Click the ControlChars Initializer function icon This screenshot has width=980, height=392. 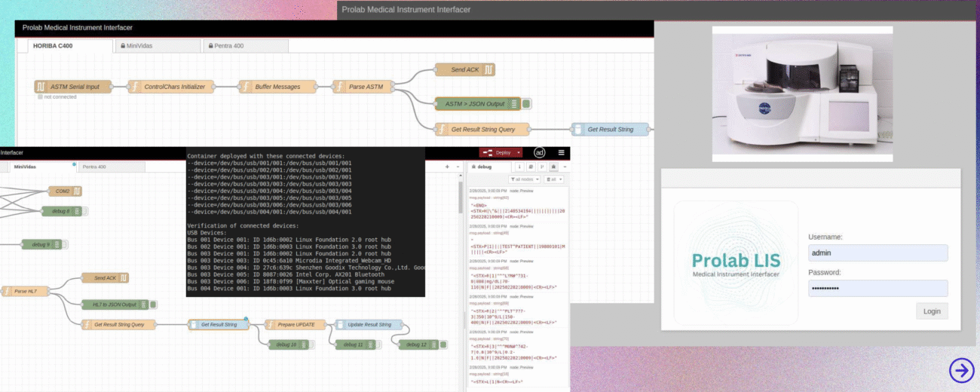pyautogui.click(x=135, y=87)
